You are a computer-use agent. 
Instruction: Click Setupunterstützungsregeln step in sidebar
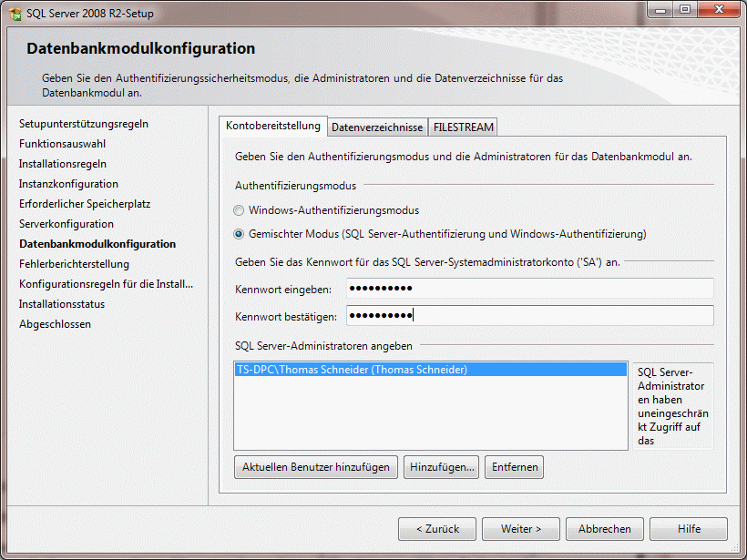pos(84,124)
